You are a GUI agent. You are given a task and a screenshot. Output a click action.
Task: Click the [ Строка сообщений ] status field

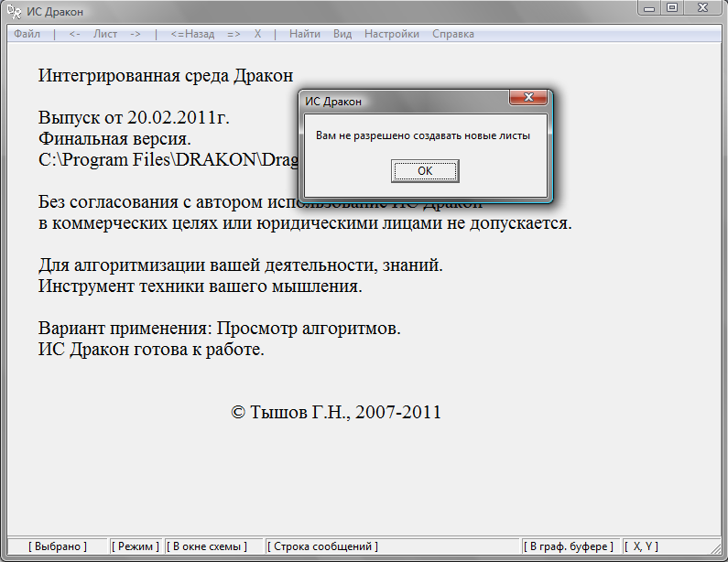[x=322, y=546]
